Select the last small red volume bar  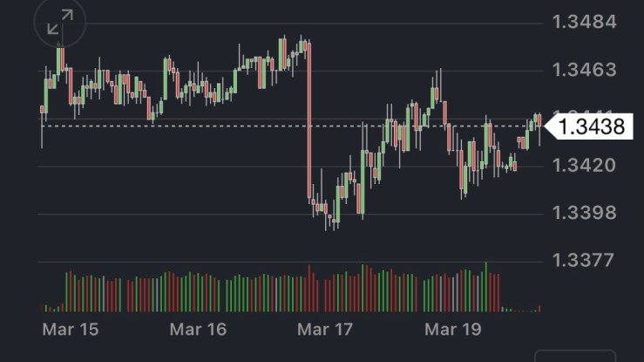pyautogui.click(x=539, y=308)
